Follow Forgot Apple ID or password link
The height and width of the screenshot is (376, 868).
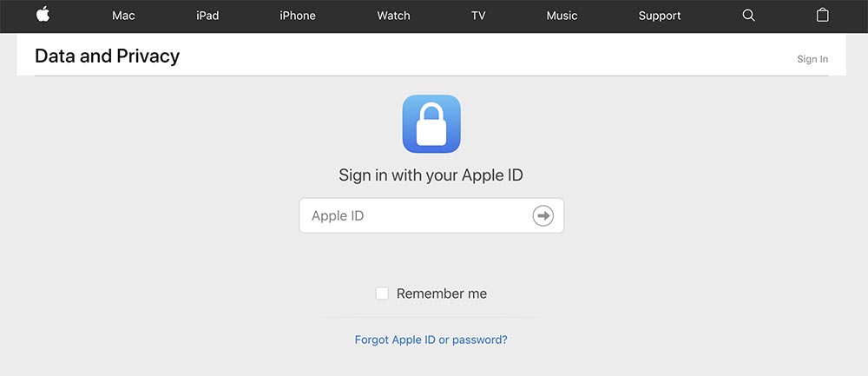point(431,340)
